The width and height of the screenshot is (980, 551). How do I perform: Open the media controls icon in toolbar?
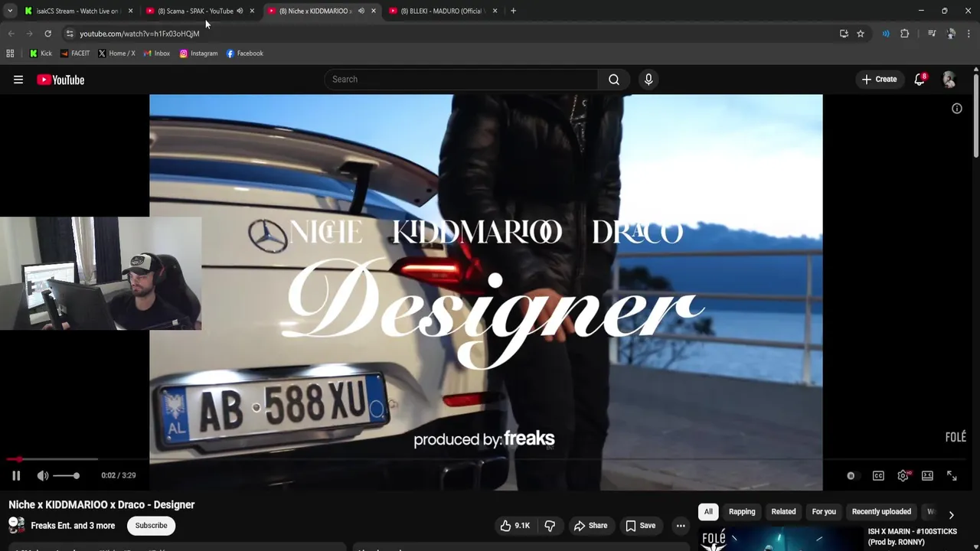(x=932, y=34)
